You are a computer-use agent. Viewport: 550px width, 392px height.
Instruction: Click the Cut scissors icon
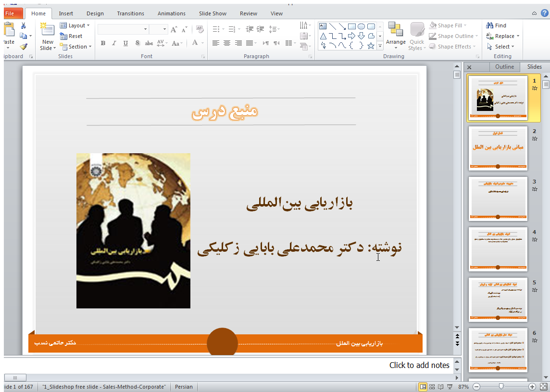[x=23, y=25]
